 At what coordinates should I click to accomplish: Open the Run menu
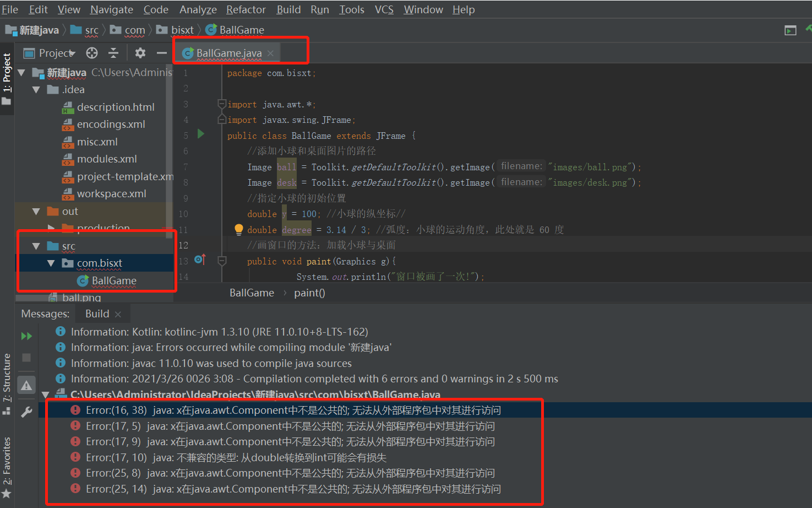[320, 9]
